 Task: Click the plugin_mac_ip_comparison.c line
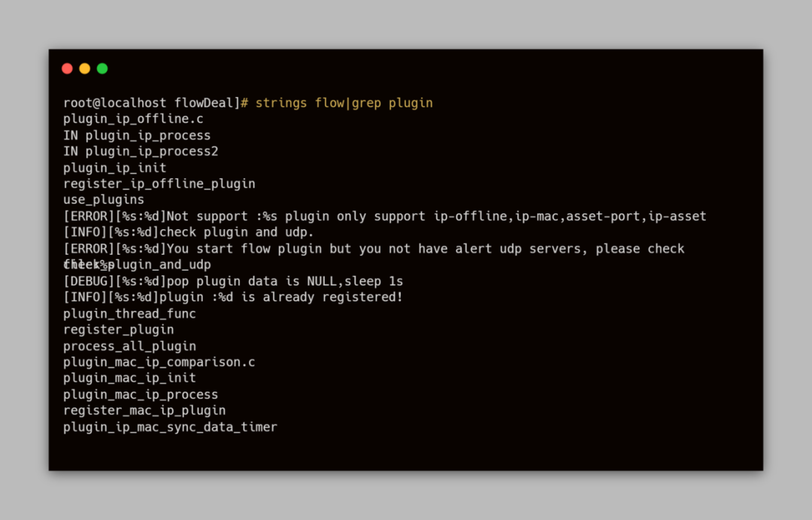tap(159, 362)
